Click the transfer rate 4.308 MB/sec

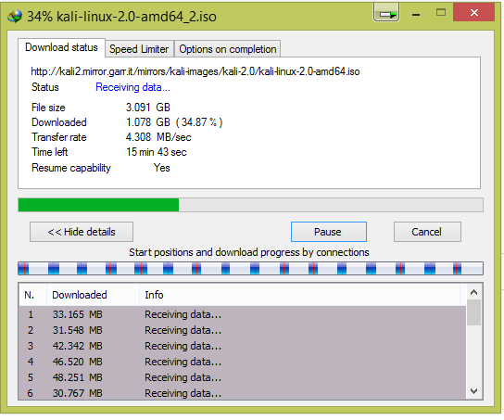[158, 137]
